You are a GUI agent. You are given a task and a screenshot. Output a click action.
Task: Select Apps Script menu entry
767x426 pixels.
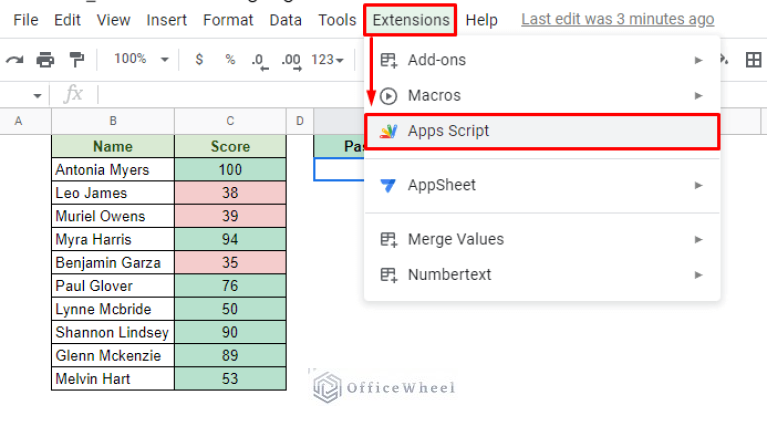pos(542,131)
